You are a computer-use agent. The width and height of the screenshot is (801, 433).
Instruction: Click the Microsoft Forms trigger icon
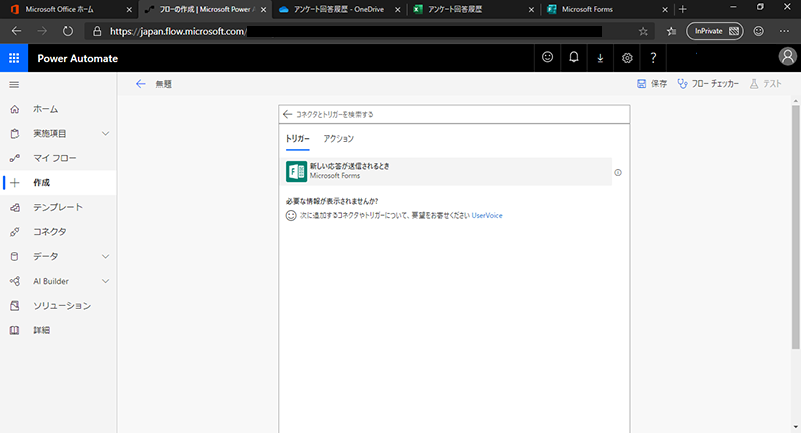[296, 172]
